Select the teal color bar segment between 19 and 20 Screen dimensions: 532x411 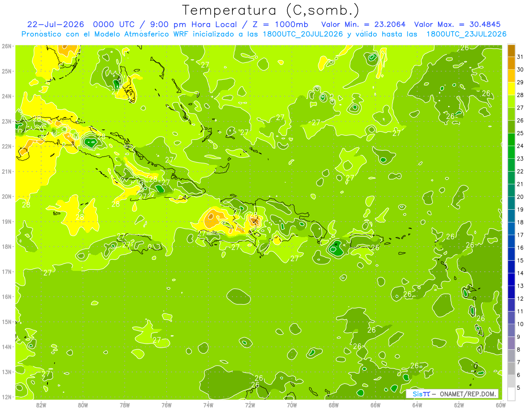[x=511, y=203]
